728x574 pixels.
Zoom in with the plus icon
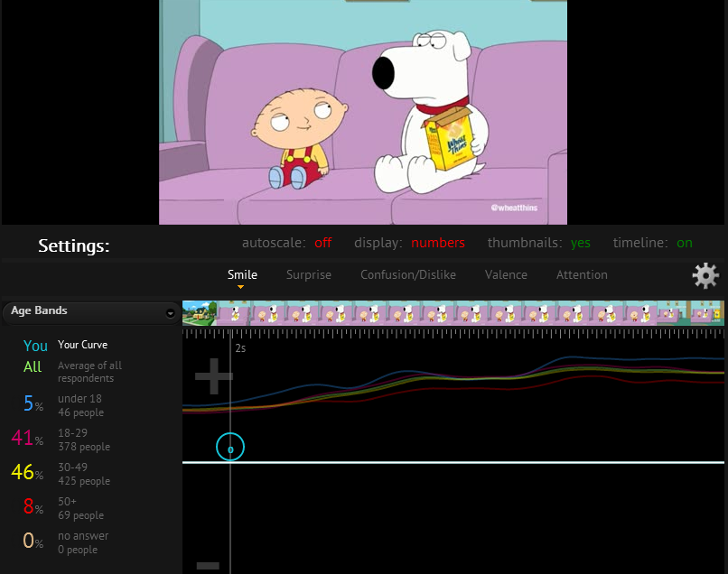pos(213,375)
